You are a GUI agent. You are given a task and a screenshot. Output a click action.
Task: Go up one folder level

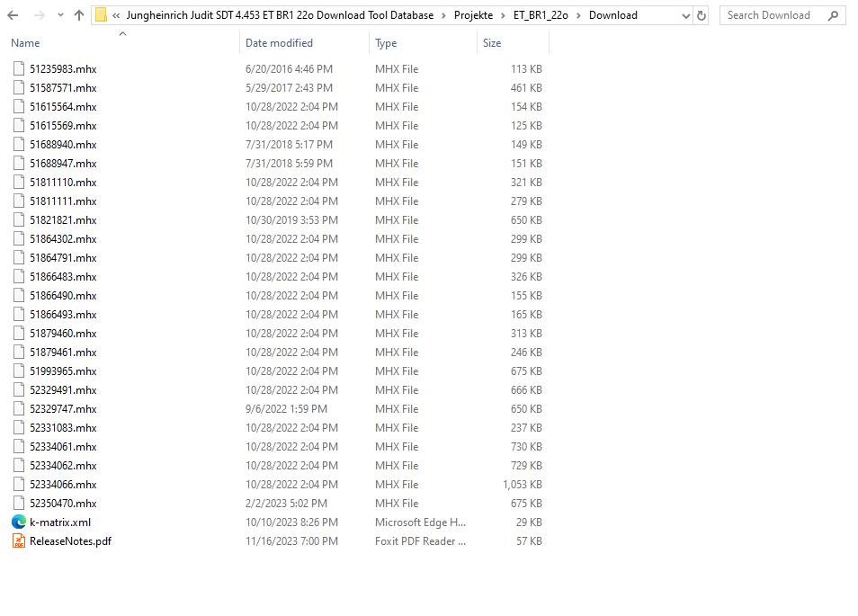pyautogui.click(x=79, y=15)
